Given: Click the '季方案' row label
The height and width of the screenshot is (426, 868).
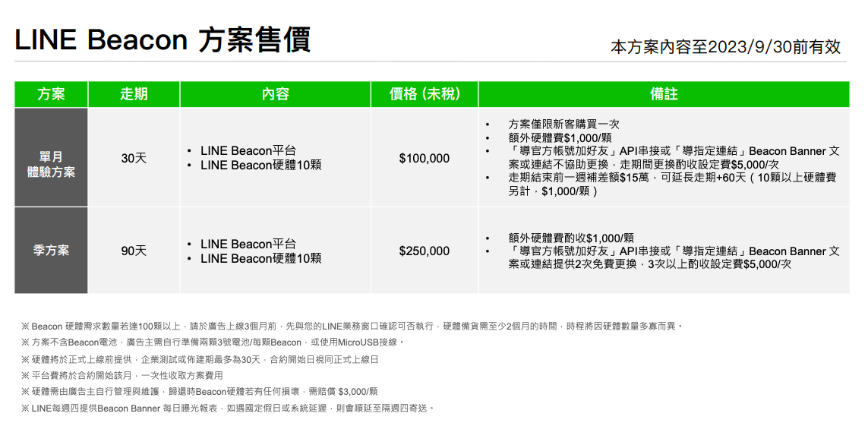Looking at the screenshot, I should tap(51, 251).
